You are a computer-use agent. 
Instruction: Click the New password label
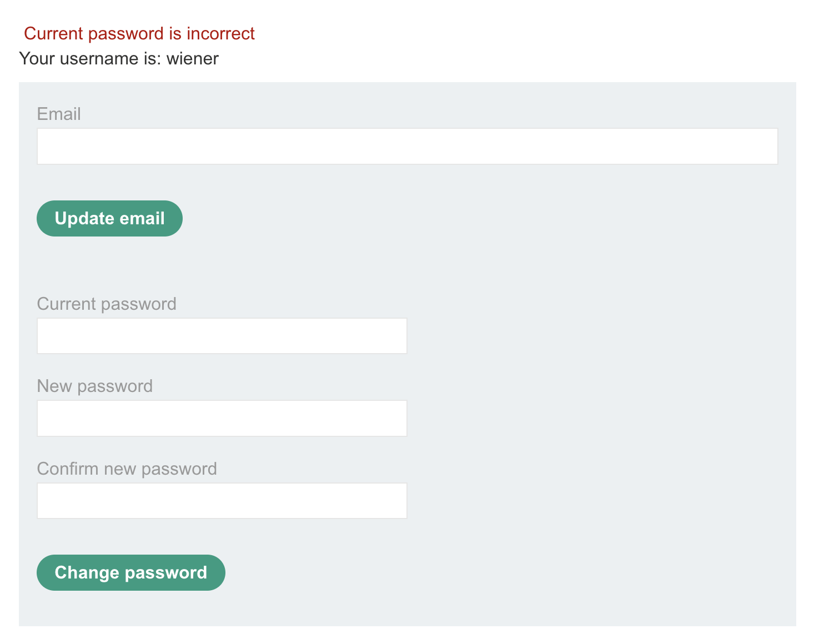(94, 386)
